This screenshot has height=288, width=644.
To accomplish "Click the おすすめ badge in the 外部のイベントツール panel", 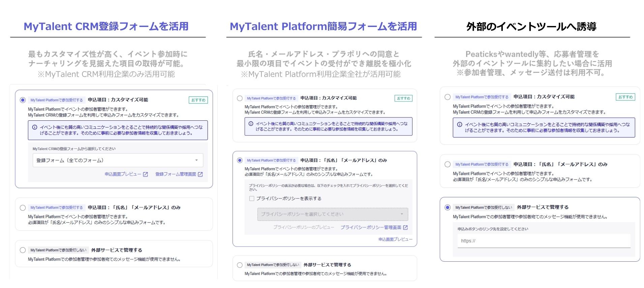I will [x=625, y=97].
